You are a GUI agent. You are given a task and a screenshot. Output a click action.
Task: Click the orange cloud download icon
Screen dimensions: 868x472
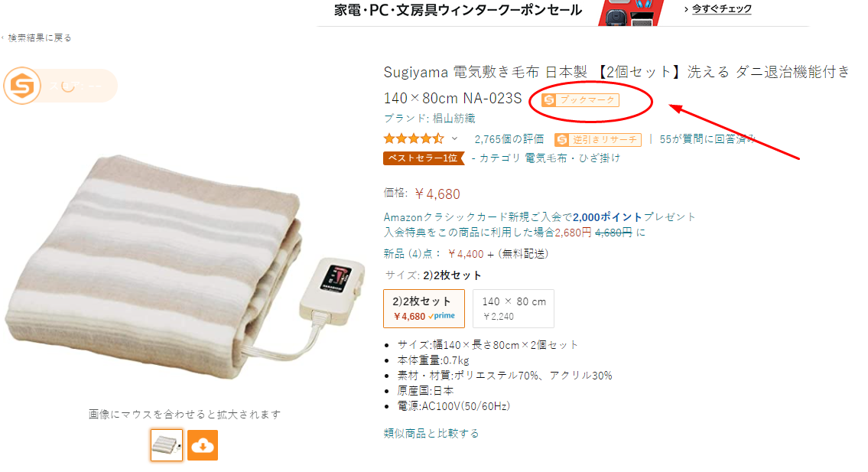tap(203, 445)
